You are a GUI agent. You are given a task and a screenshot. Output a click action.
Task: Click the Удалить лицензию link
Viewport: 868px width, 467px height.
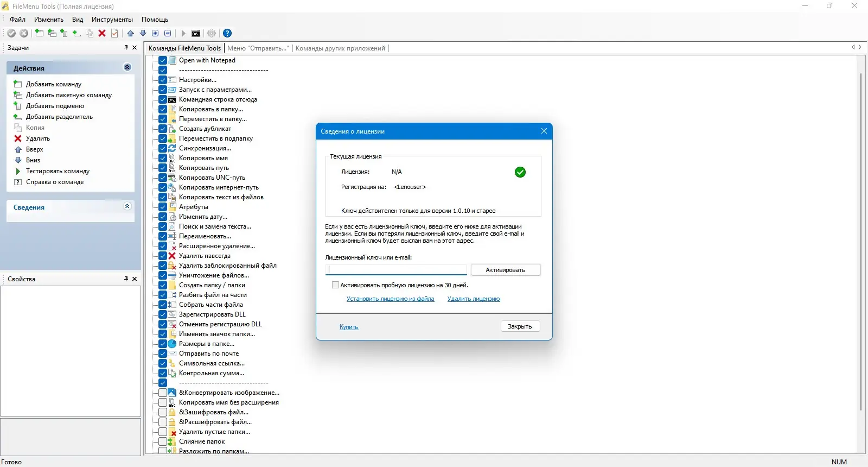pos(474,299)
